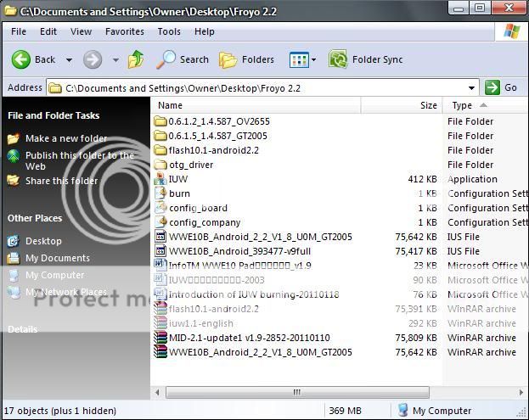Sort the list by Type column
529x420 pixels.
pyautogui.click(x=486, y=105)
